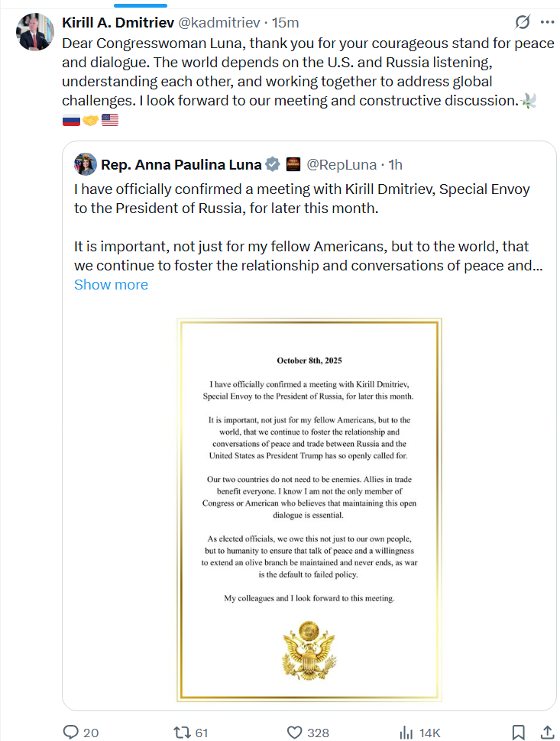The image size is (560, 741).
Task: Click the Rep. Anna Paulina Luna name
Action: coord(180,163)
